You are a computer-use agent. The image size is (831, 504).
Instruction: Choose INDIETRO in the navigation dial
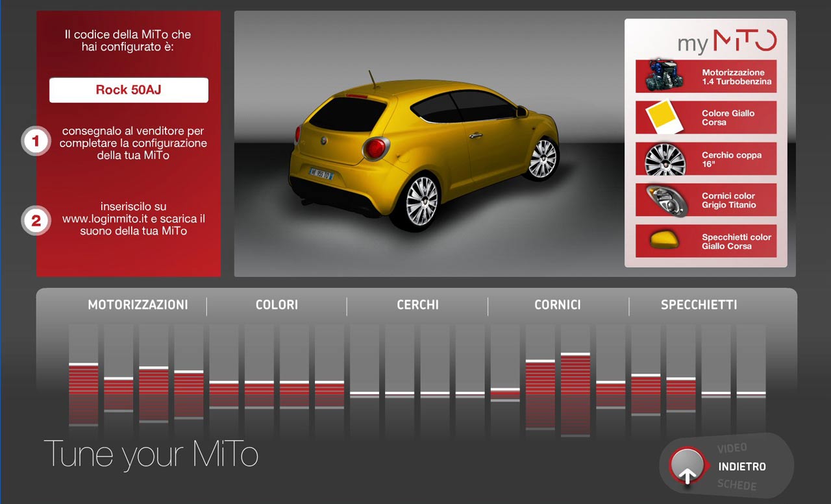click(x=741, y=466)
